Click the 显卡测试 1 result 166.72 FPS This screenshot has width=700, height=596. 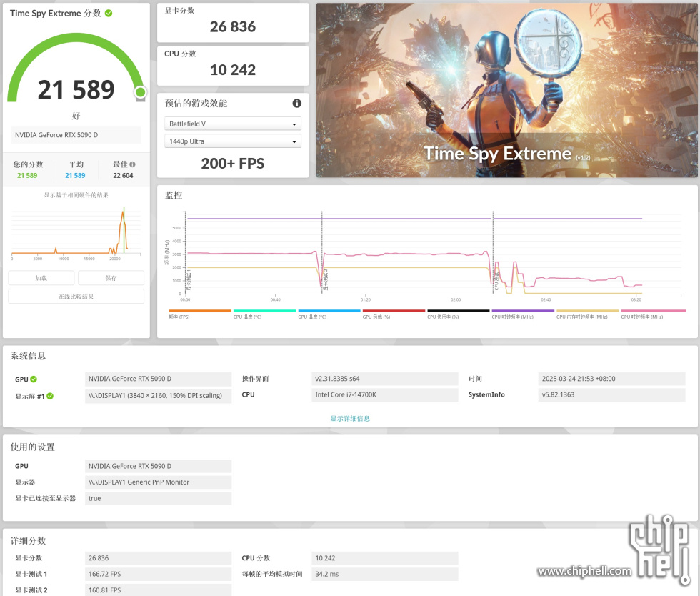pos(158,574)
